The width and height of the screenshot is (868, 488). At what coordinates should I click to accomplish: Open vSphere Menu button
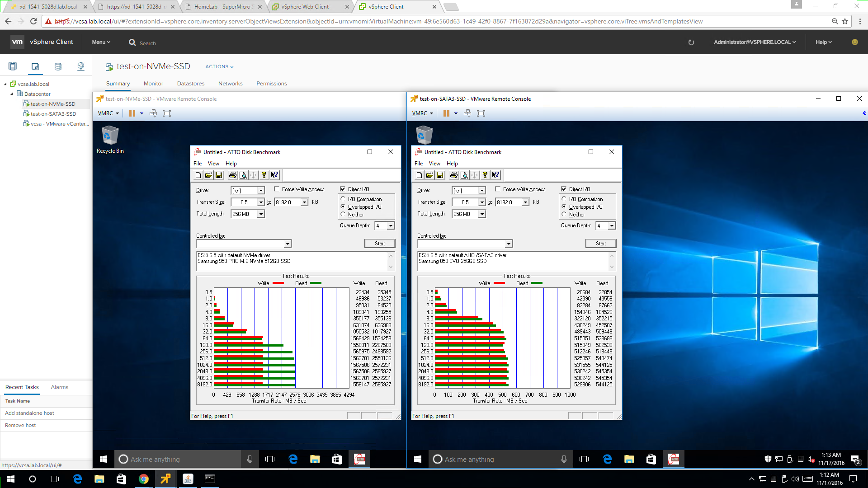101,42
